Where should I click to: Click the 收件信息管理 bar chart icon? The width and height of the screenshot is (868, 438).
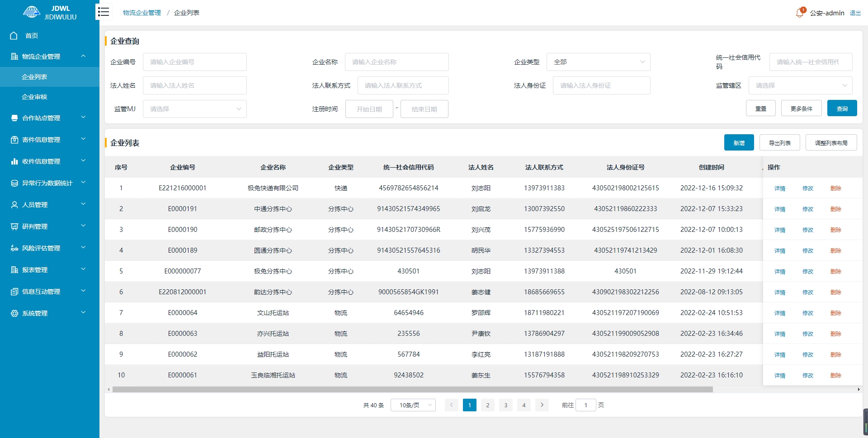[x=14, y=161]
